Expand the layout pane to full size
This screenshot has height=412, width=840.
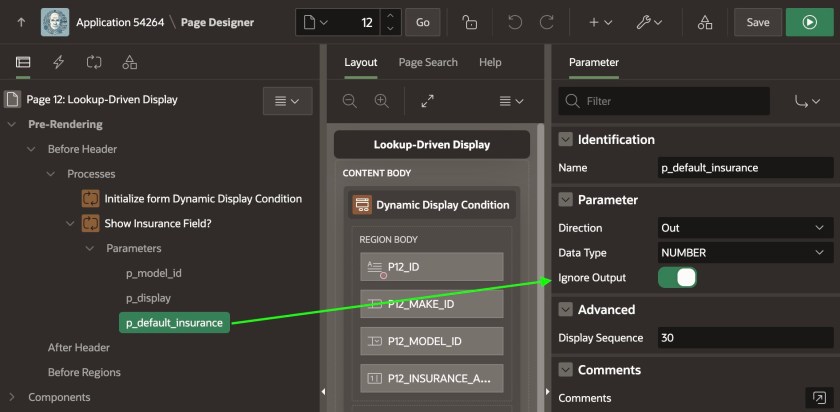pos(427,101)
